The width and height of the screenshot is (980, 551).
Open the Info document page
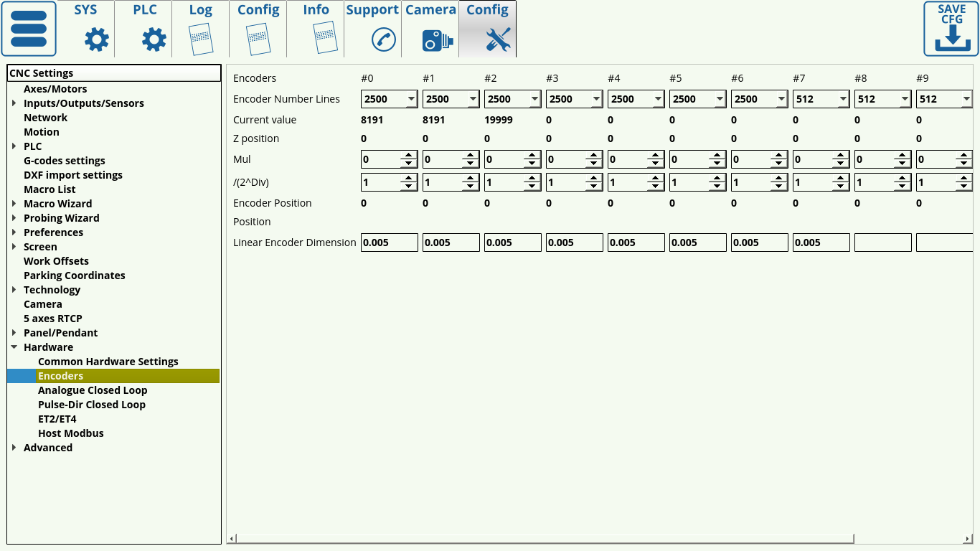click(x=316, y=29)
